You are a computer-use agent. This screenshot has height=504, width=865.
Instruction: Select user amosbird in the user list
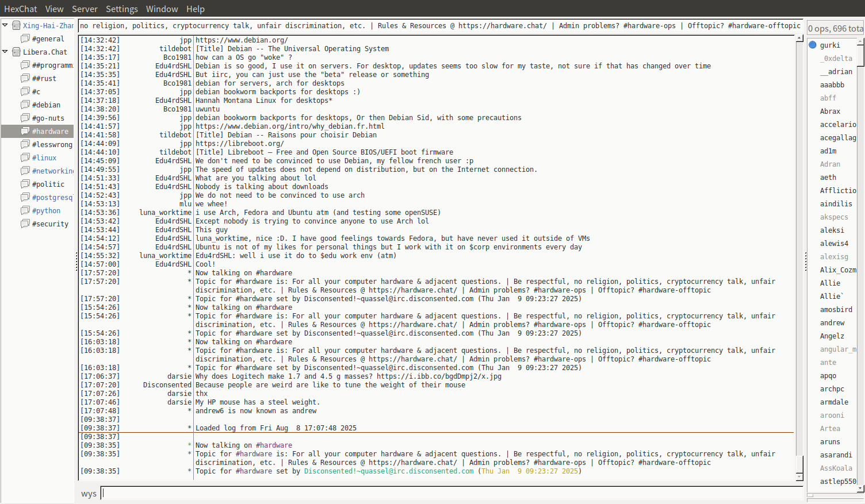(836, 309)
